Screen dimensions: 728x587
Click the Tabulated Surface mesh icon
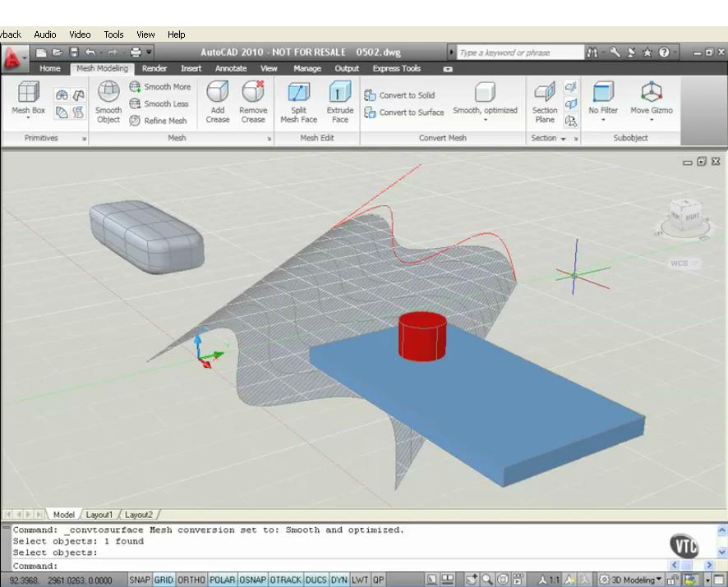[x=78, y=112]
